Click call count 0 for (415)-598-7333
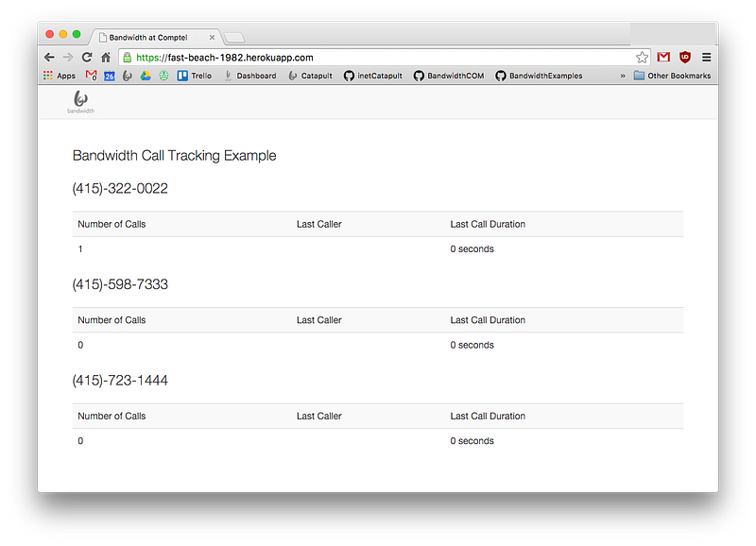The width and height of the screenshot is (756, 546). 80,345
